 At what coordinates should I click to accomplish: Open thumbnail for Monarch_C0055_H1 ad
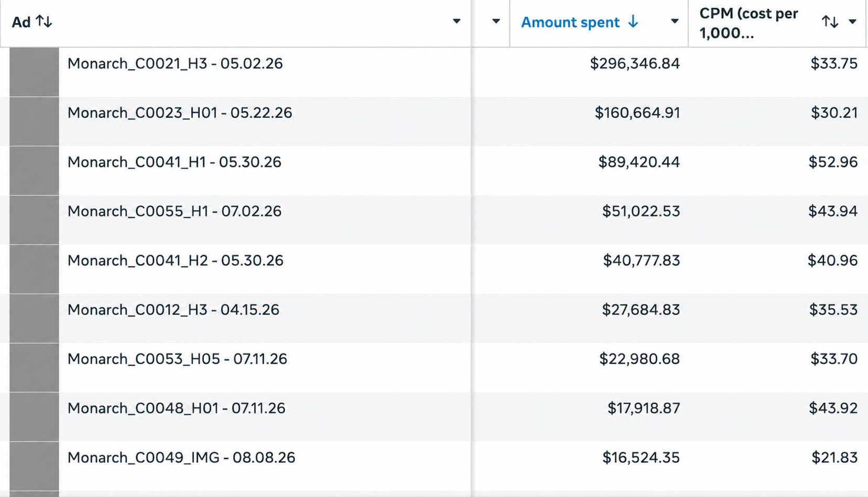(x=34, y=219)
